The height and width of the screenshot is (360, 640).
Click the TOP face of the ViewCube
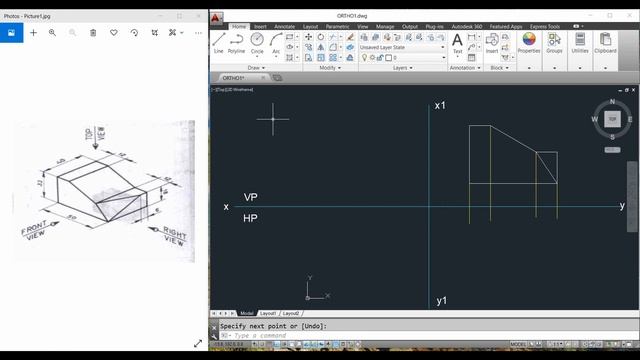pyautogui.click(x=612, y=119)
